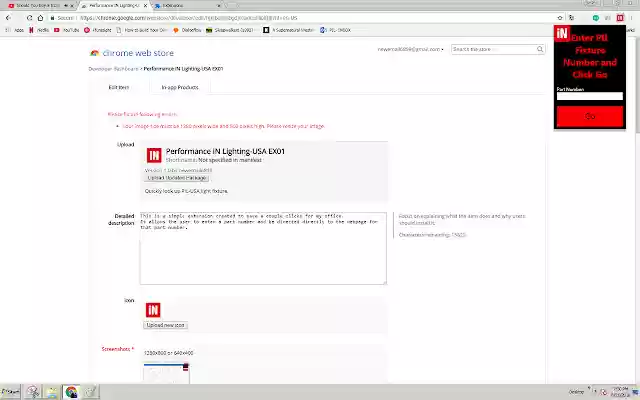Open the Netflix bookmark
The width and height of the screenshot is (640, 400).
[x=39, y=30]
